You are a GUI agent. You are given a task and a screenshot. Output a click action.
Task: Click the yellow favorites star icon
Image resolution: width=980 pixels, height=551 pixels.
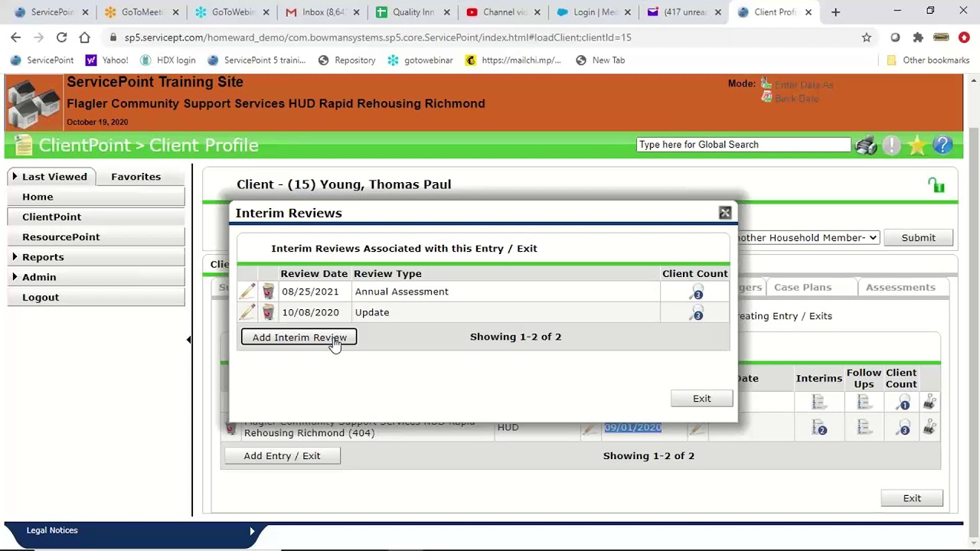[916, 145]
